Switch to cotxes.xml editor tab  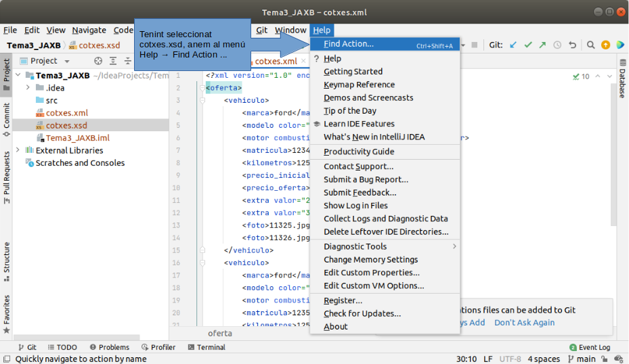(x=276, y=61)
